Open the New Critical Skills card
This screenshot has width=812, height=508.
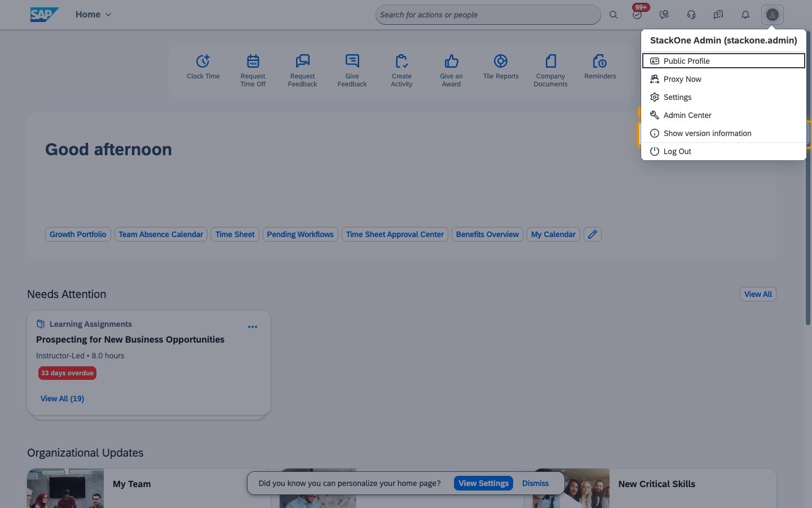(x=655, y=488)
